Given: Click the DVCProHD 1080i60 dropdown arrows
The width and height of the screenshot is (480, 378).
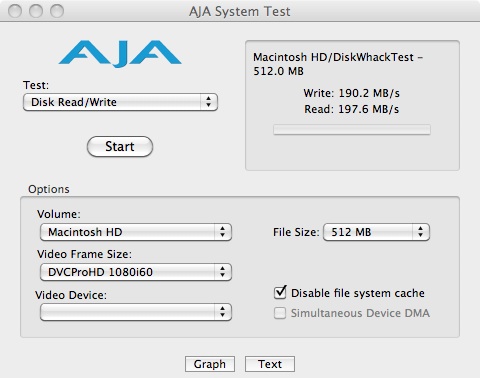Looking at the screenshot, I should coord(223,272).
